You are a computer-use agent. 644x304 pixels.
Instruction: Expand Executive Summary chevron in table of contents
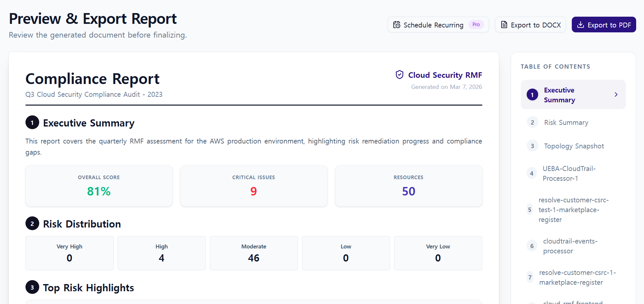click(x=616, y=94)
